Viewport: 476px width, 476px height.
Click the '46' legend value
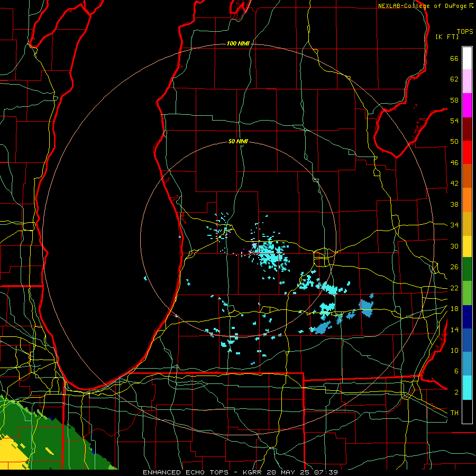454,163
